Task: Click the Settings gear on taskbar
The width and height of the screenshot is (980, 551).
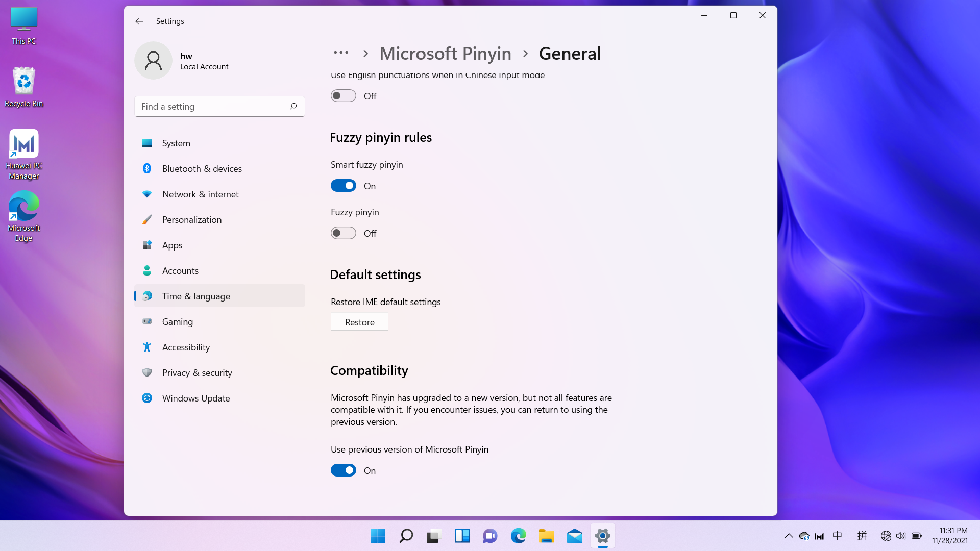Action: point(602,536)
